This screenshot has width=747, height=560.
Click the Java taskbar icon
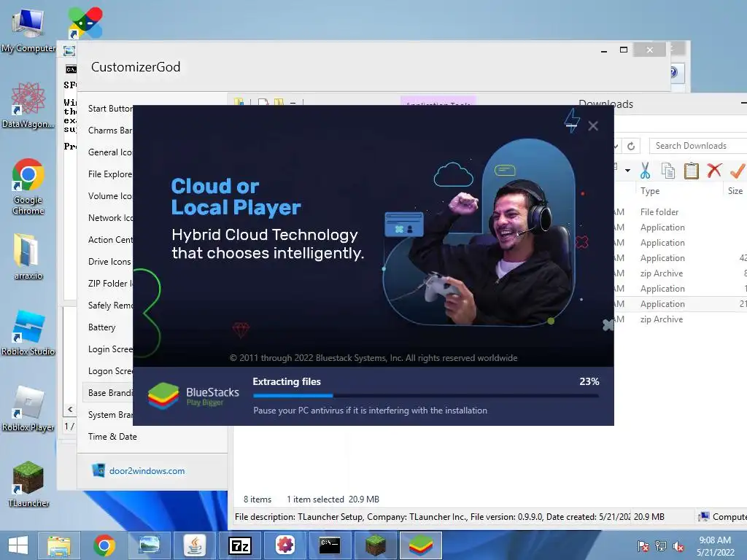point(194,545)
